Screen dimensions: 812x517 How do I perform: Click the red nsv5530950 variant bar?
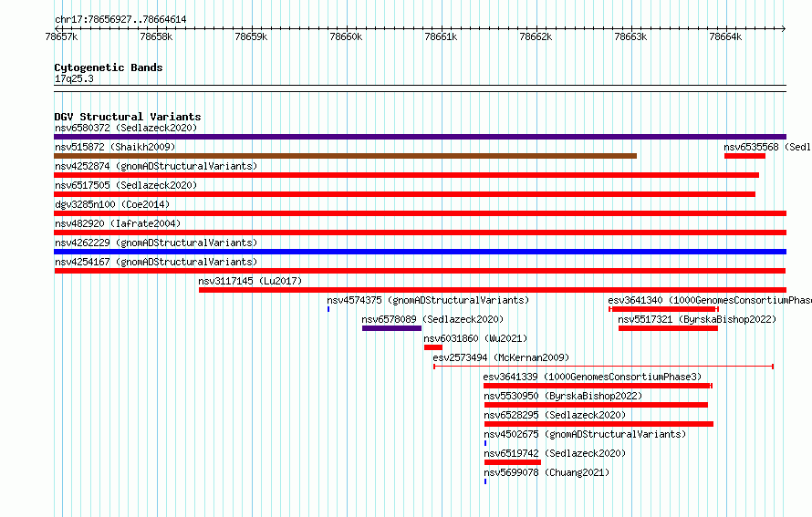click(x=596, y=405)
